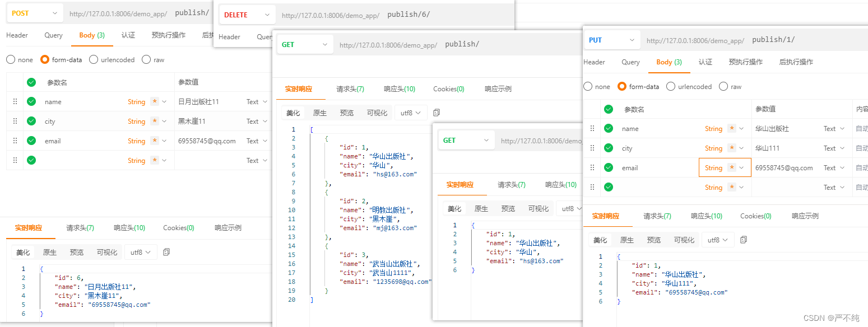Toggle the select-all checkbox in PUT parameter header
868x327 pixels.
tap(609, 109)
